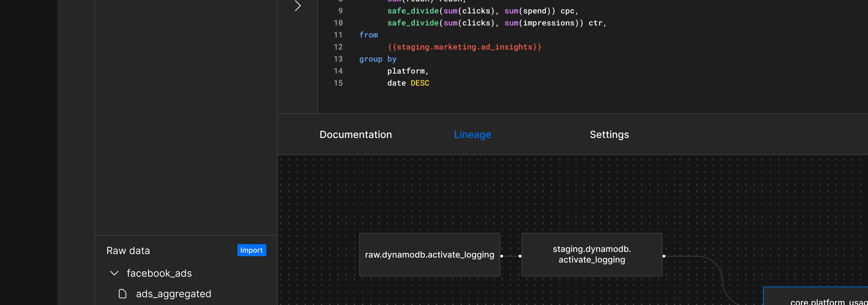Open the ads_aggregated table

point(173,294)
